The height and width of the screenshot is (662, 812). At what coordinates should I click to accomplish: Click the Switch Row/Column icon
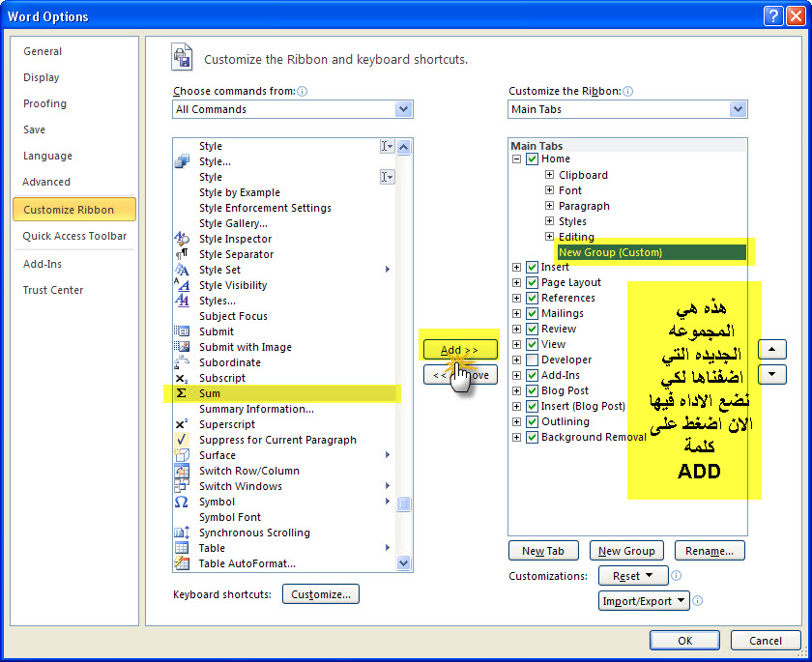(x=182, y=471)
